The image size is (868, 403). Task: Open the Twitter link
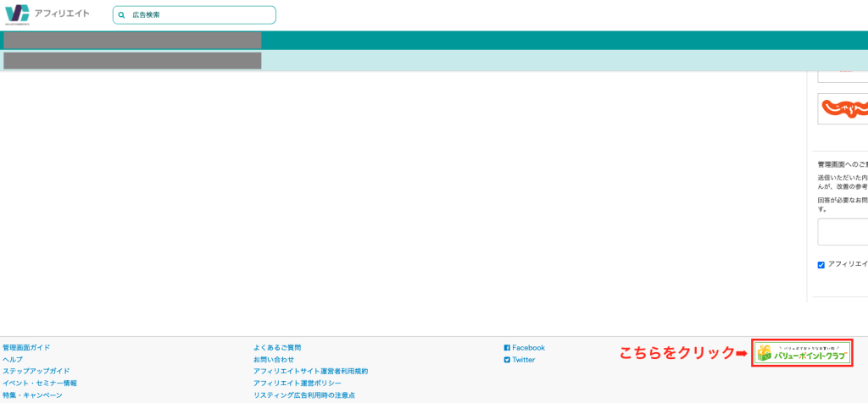pyautogui.click(x=523, y=360)
